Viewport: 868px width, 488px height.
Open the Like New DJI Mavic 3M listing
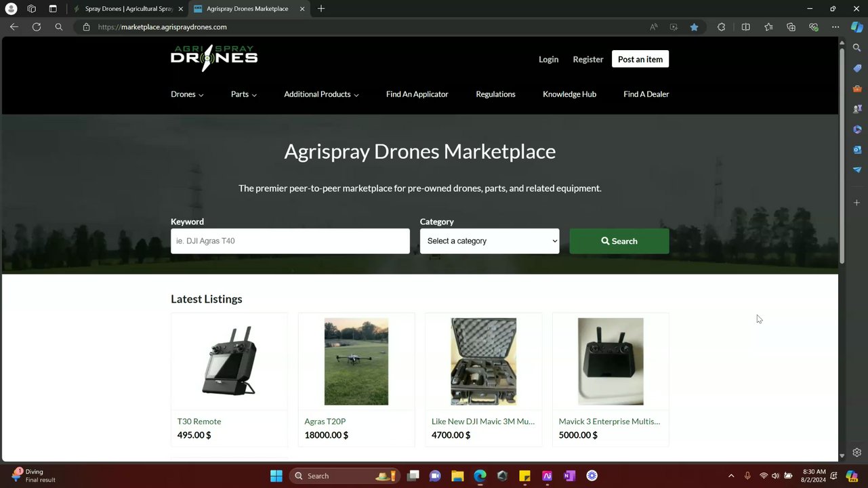pyautogui.click(x=483, y=422)
